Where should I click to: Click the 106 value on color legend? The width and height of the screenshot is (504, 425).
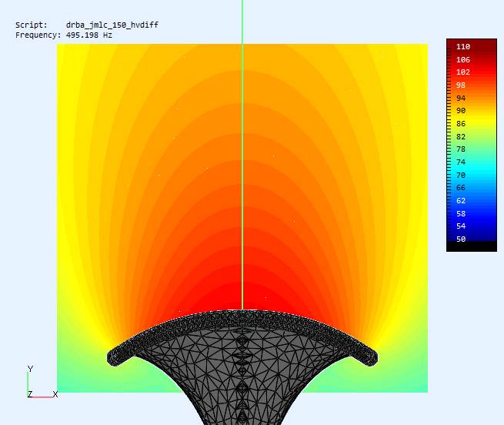tap(463, 59)
